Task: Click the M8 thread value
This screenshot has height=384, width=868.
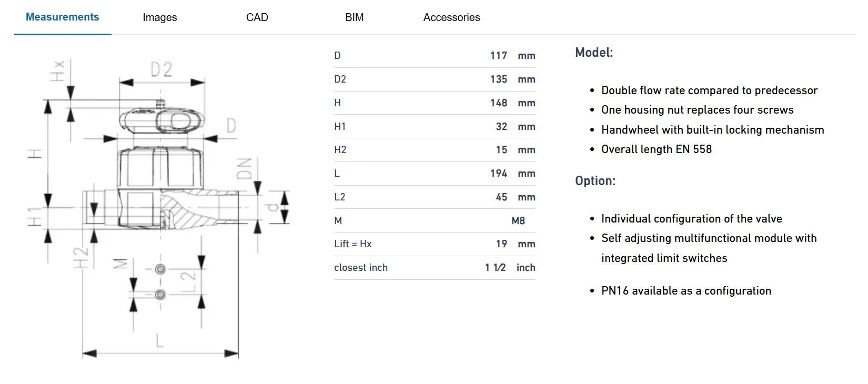Action: (x=518, y=221)
